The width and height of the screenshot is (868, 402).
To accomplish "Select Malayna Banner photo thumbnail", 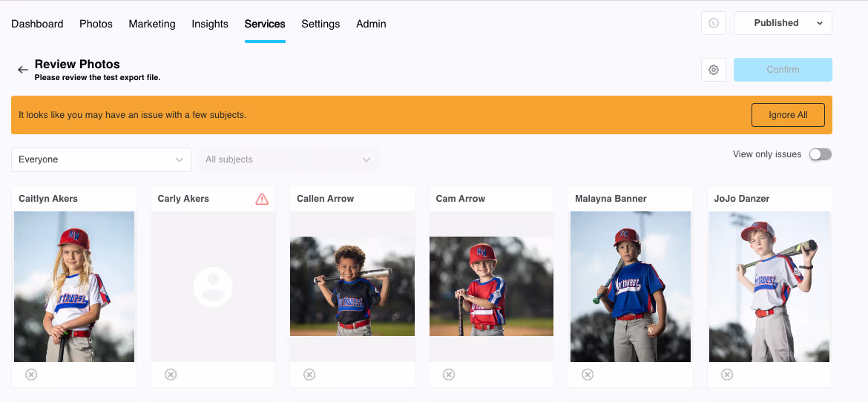I will pyautogui.click(x=631, y=287).
